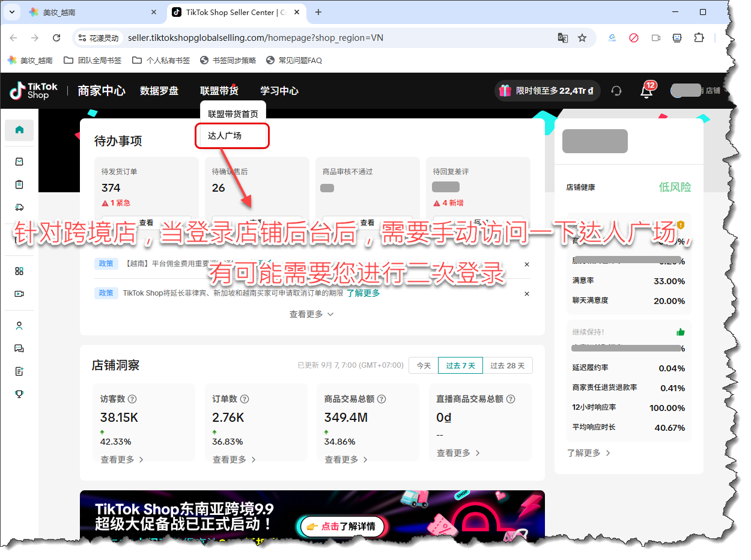Close the 美妆_越南 browser tab
Viewport: 751px width, 560px height.
154,12
